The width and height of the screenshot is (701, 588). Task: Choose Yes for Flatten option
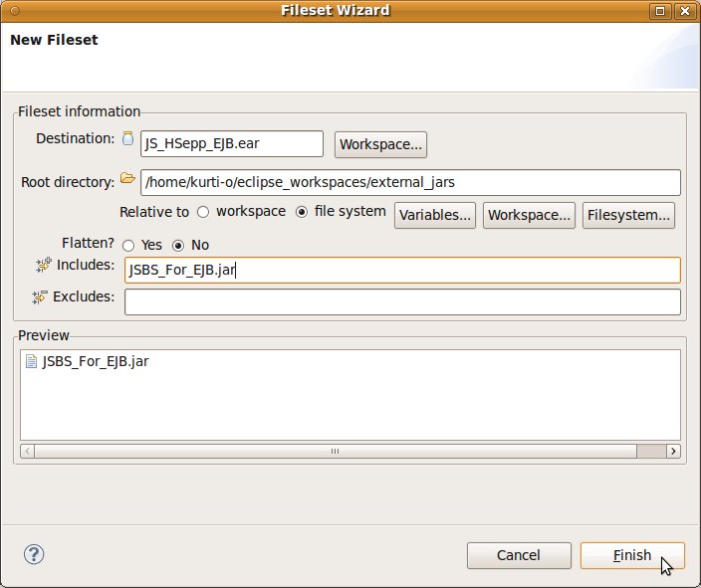[127, 245]
